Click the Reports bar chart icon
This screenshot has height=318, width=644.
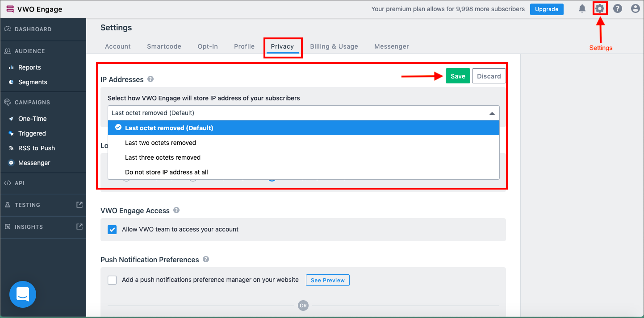point(11,67)
